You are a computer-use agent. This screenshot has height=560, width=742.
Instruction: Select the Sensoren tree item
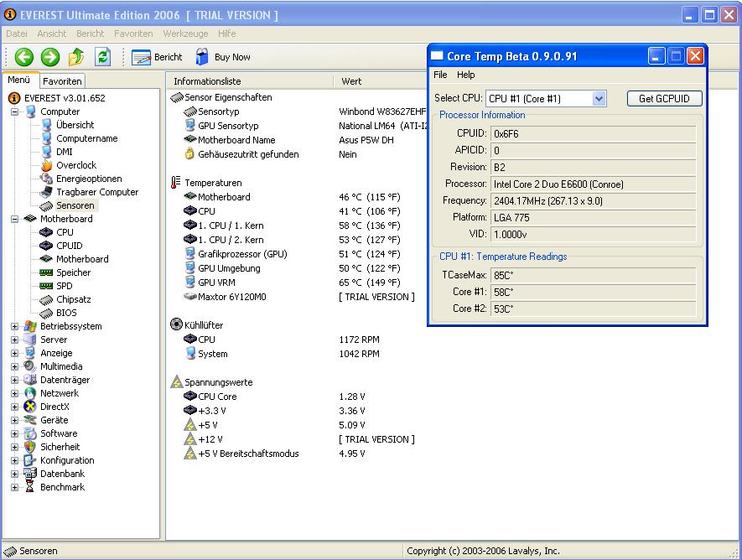(x=75, y=205)
